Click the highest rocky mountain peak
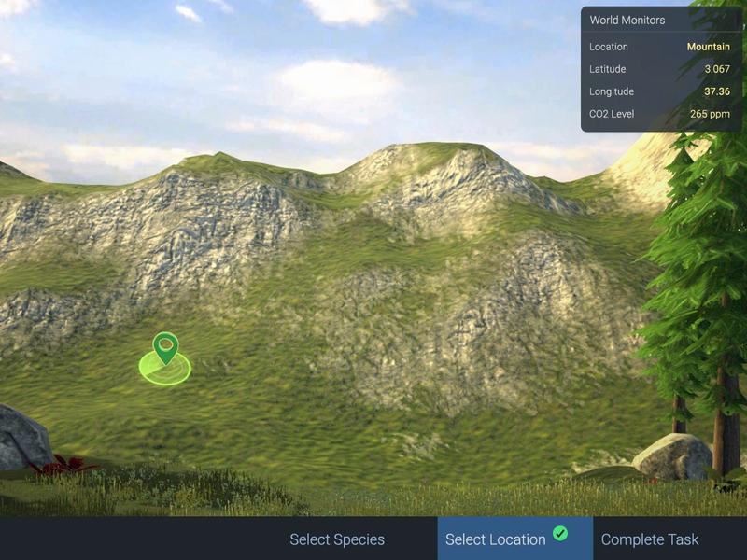Viewport: 747px width, 560px height. click(439, 151)
